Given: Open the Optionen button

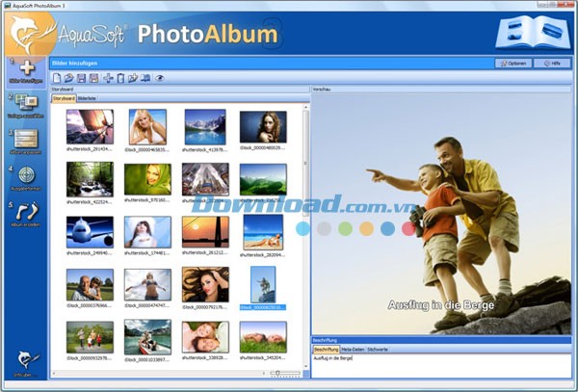Looking at the screenshot, I should click(x=513, y=64).
